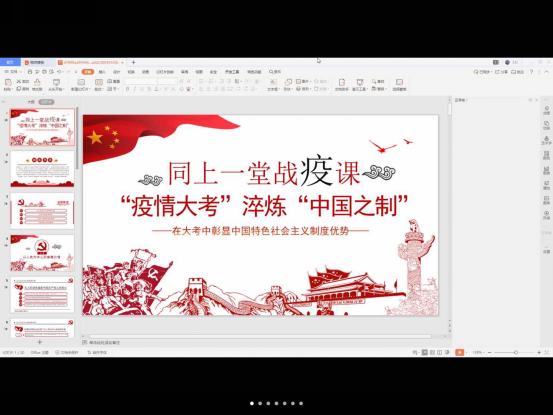Click the Undo arrow icon
Image resolution: width=553 pixels, height=415 pixels.
pyautogui.click(x=59, y=72)
